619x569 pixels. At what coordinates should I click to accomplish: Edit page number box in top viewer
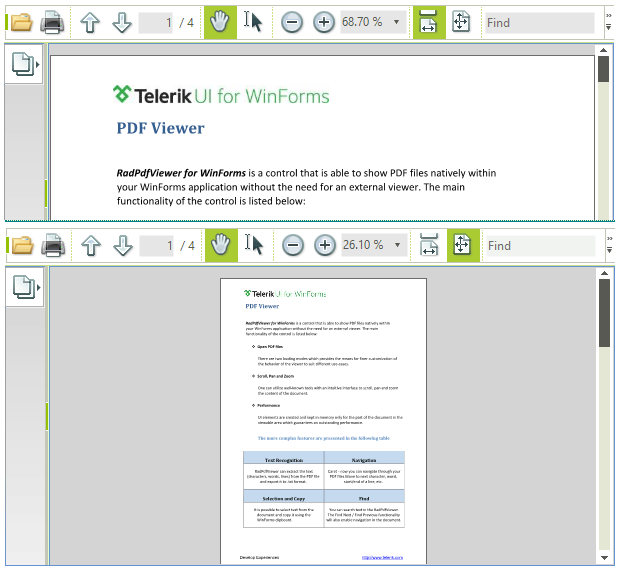coord(156,23)
